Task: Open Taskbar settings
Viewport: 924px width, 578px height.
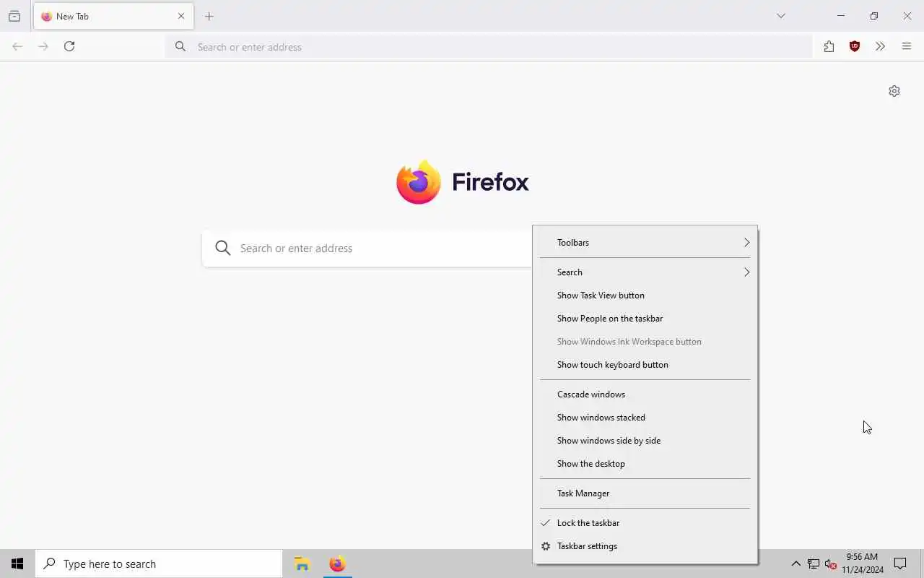Action: tap(645, 546)
